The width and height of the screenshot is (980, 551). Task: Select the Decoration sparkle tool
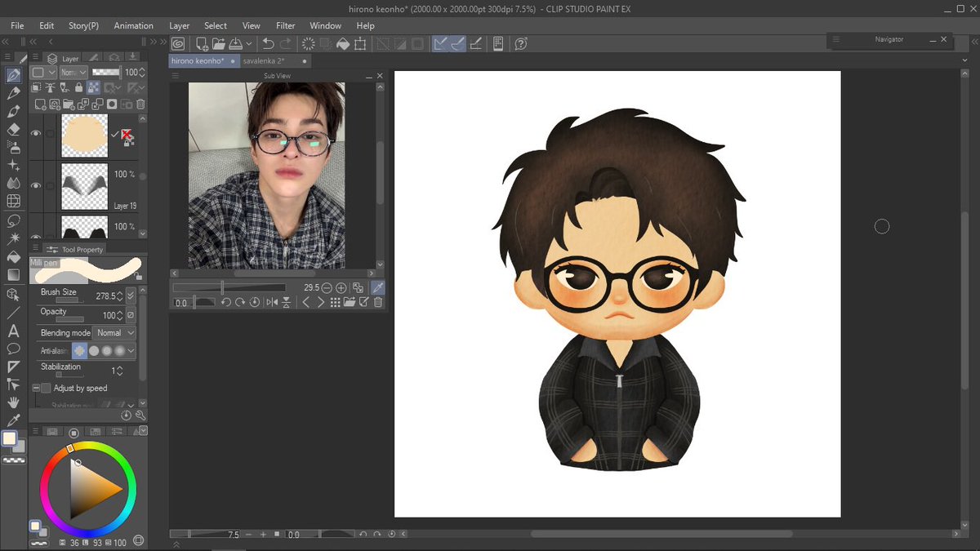(x=13, y=165)
